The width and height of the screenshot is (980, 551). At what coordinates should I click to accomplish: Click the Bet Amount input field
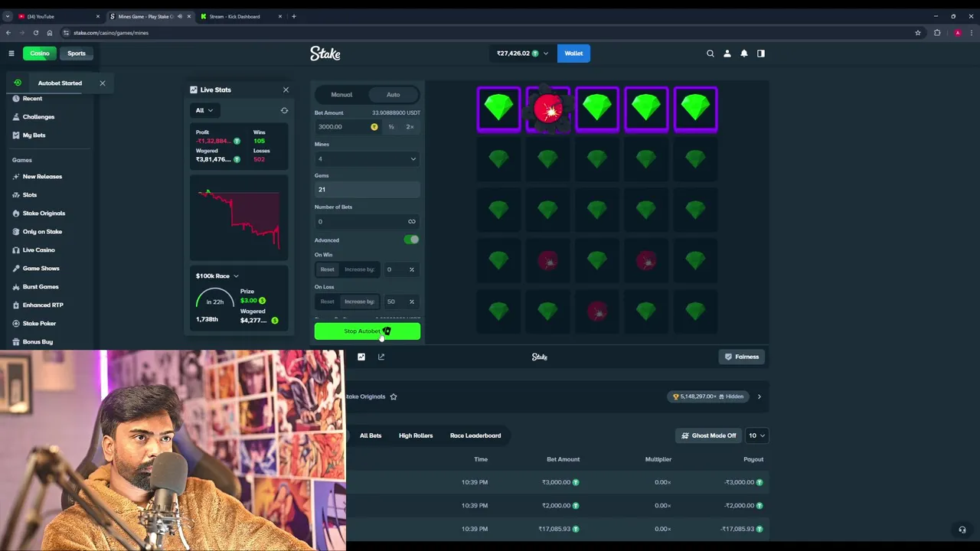[348, 127]
